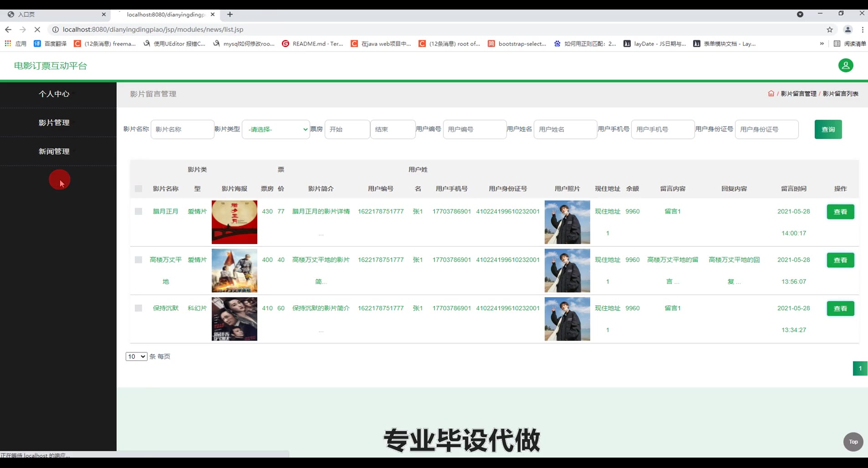Click the 留言时间 column header
The image size is (868, 468).
793,188
